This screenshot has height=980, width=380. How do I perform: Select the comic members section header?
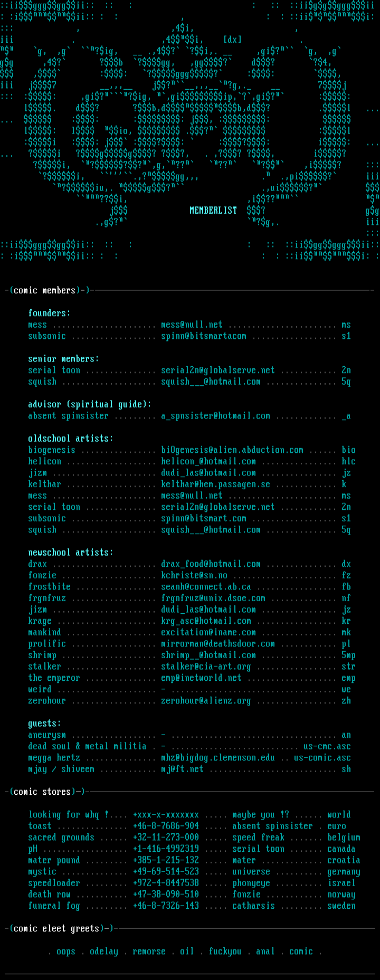click(44, 290)
